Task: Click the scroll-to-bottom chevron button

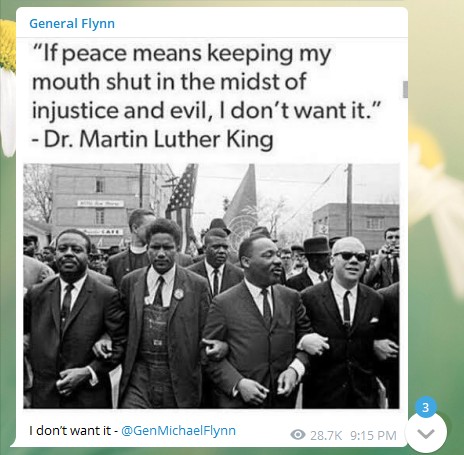Action: [426, 432]
